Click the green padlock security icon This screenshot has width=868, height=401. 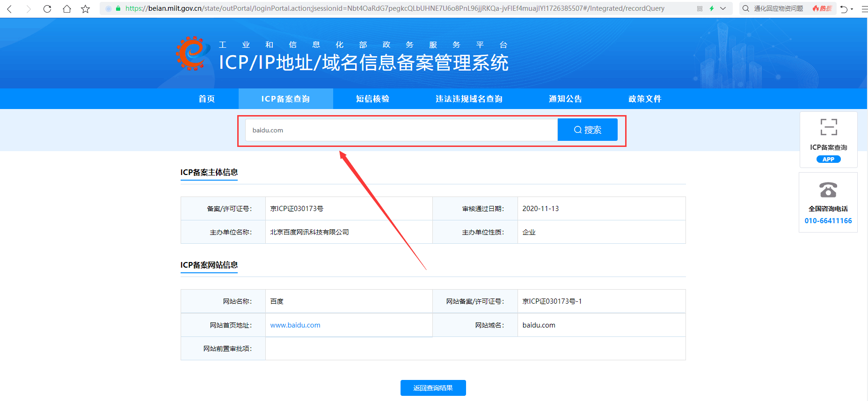tap(118, 8)
